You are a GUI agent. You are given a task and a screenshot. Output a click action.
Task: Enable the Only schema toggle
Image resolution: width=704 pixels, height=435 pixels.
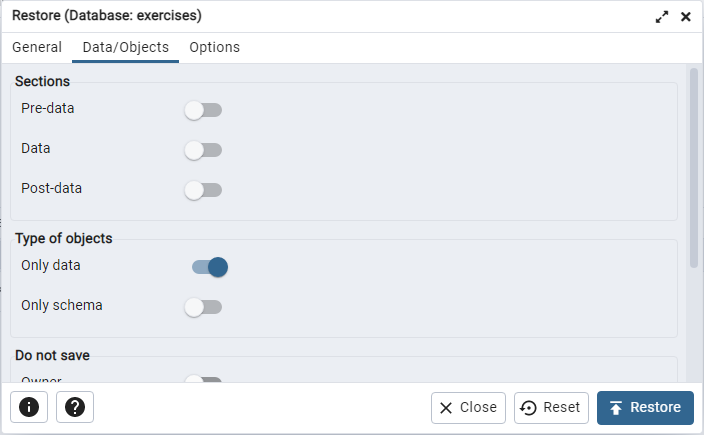(x=203, y=307)
